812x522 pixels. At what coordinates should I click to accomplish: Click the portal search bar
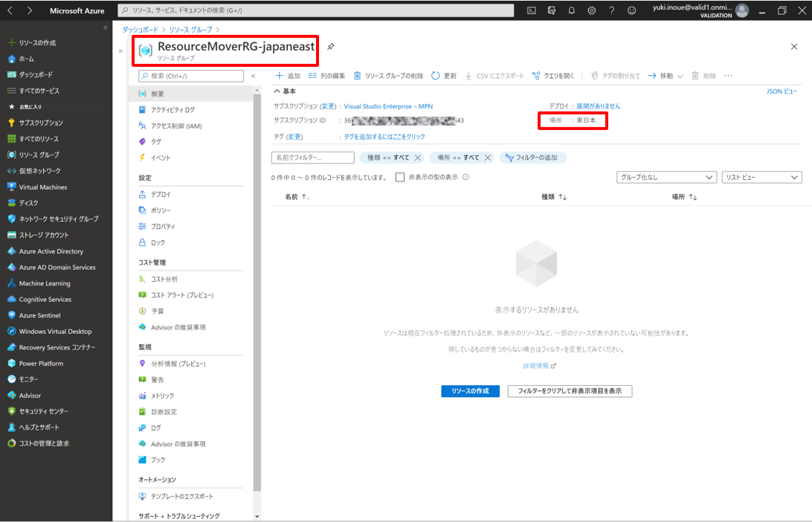coord(316,10)
